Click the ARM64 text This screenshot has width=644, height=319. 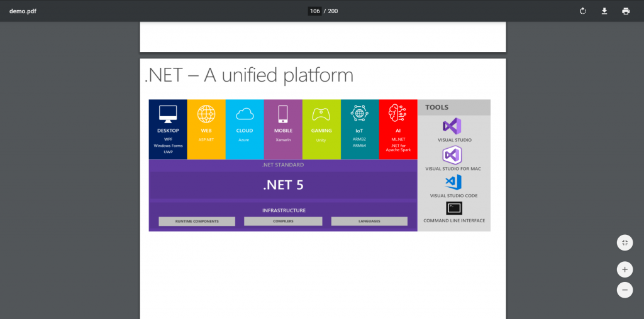(359, 146)
